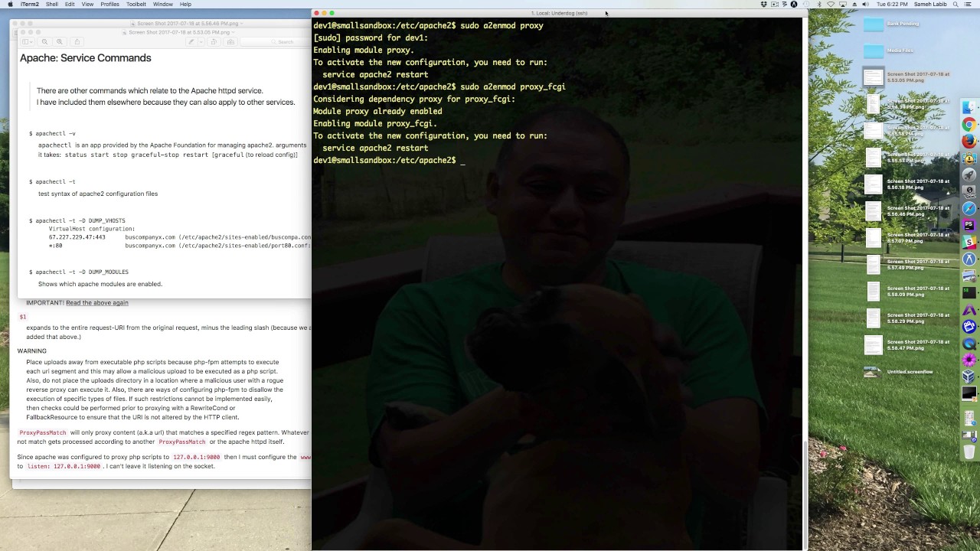980x551 pixels.
Task: Open the Shell menu
Action: click(52, 4)
